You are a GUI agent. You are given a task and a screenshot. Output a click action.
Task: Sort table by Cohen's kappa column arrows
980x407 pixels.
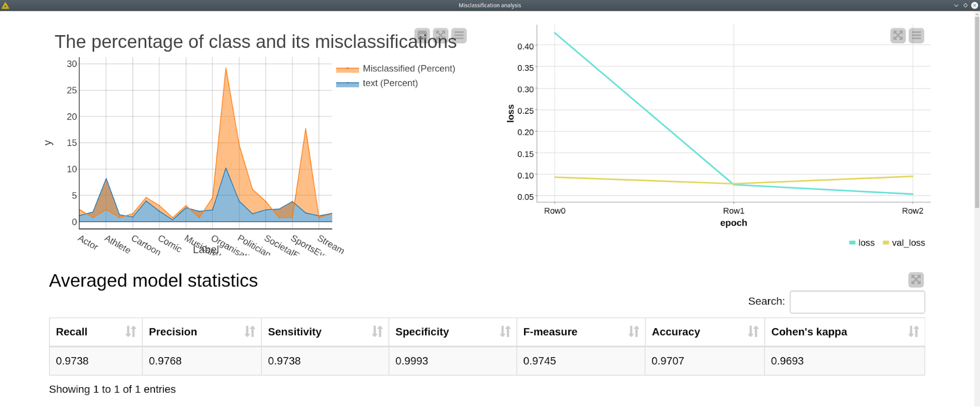pos(913,331)
